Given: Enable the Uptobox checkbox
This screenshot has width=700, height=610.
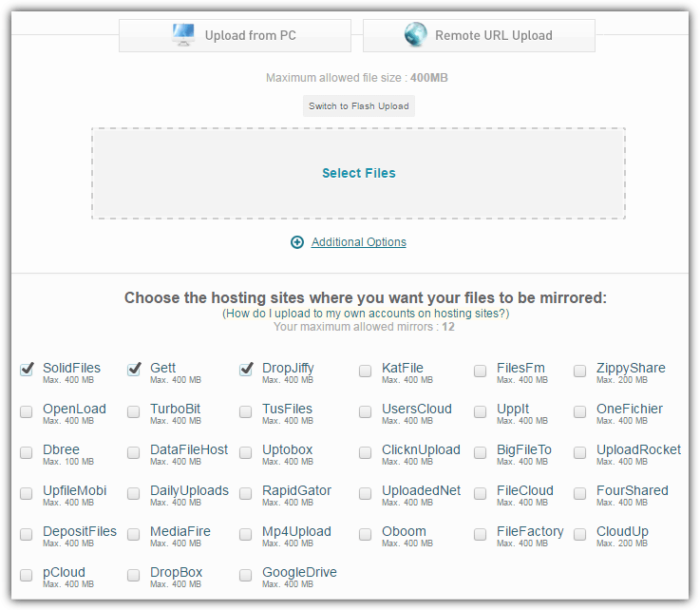Looking at the screenshot, I should [246, 452].
